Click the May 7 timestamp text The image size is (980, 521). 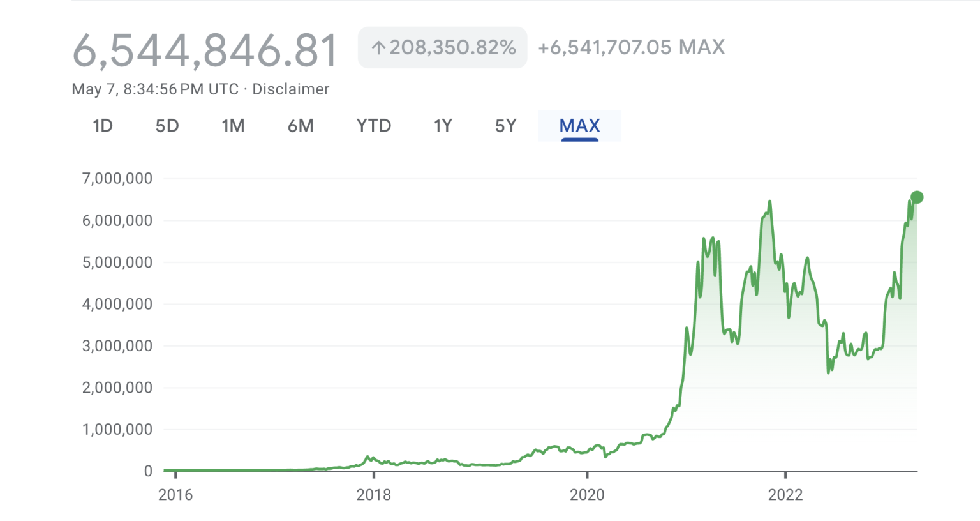point(155,89)
